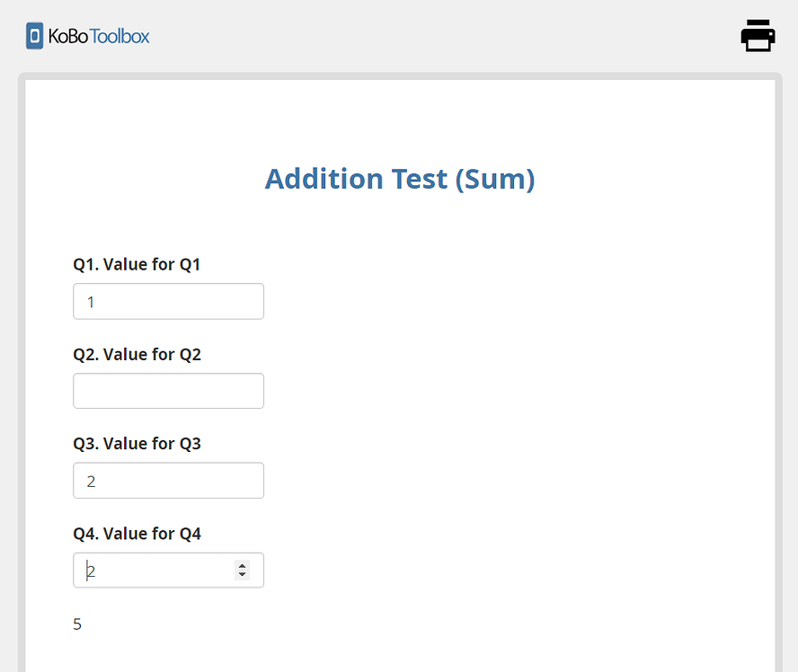
Task: Click the empty Q2 answer box
Action: 168,390
